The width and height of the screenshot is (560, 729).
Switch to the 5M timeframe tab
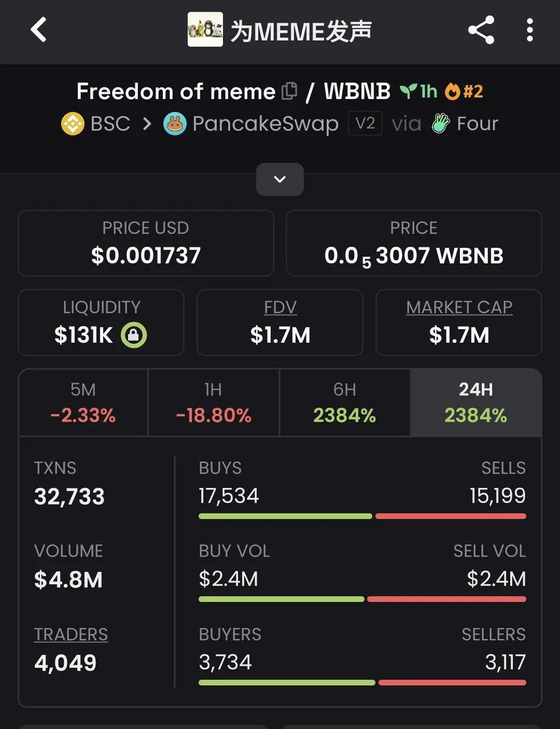point(83,402)
